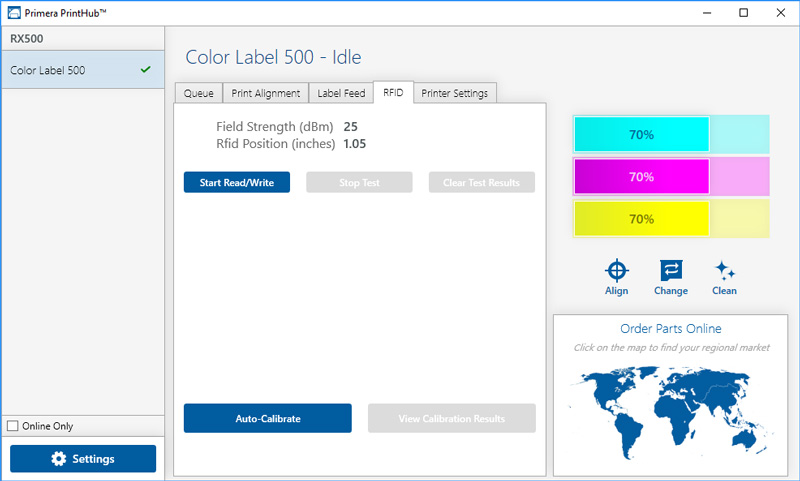This screenshot has height=481, width=800.
Task: Open Settings with the gear button
Action: tap(83, 459)
